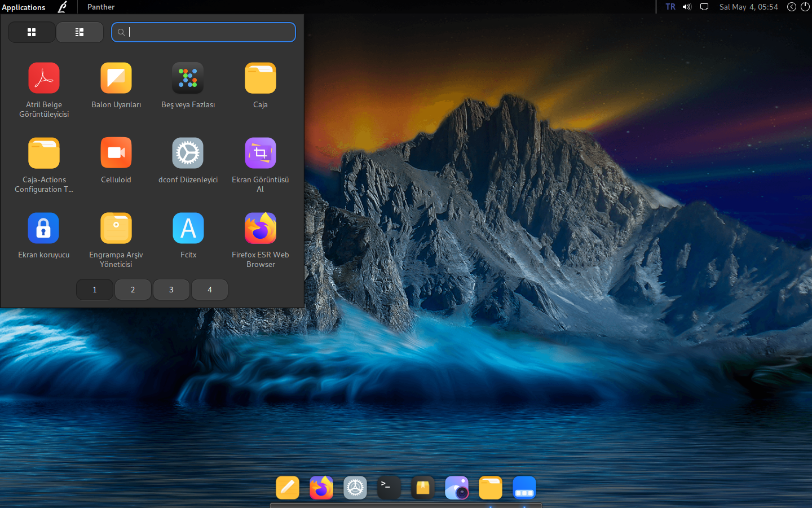Open the yellow folder in the dock

point(491,488)
